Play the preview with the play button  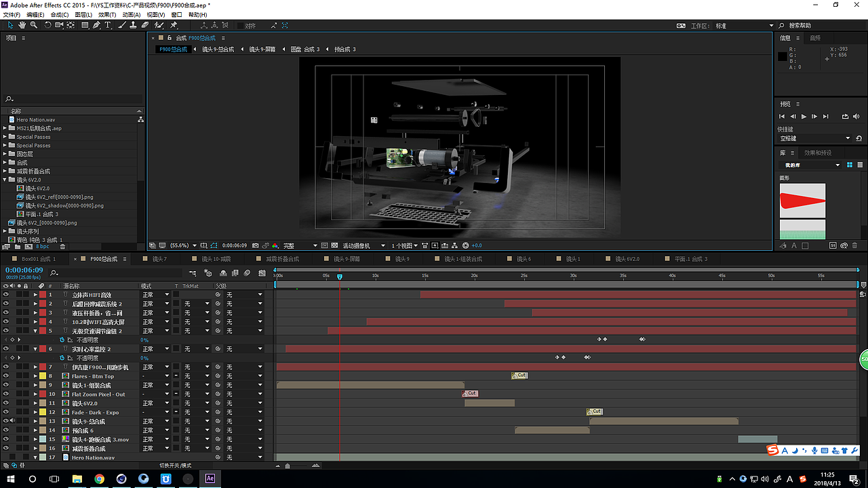(804, 117)
